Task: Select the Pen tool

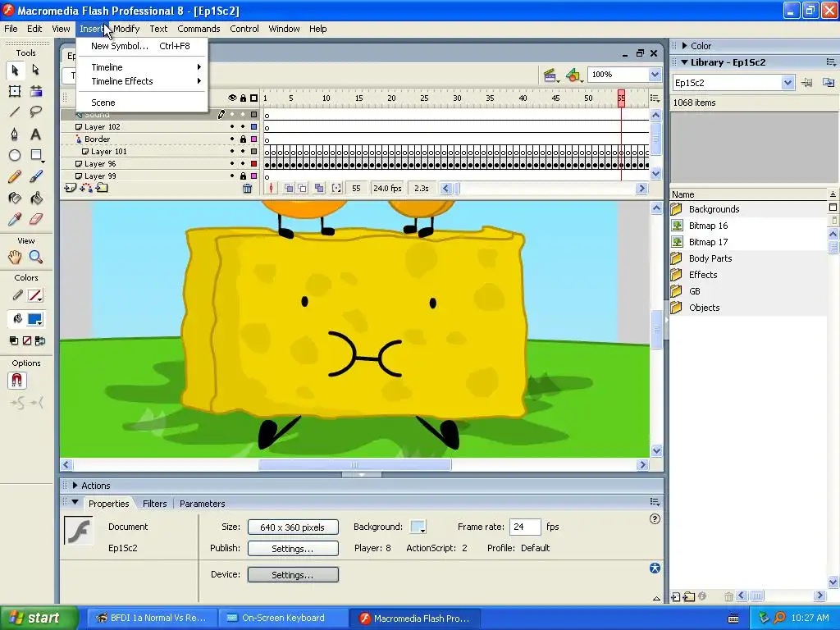Action: coord(15,134)
